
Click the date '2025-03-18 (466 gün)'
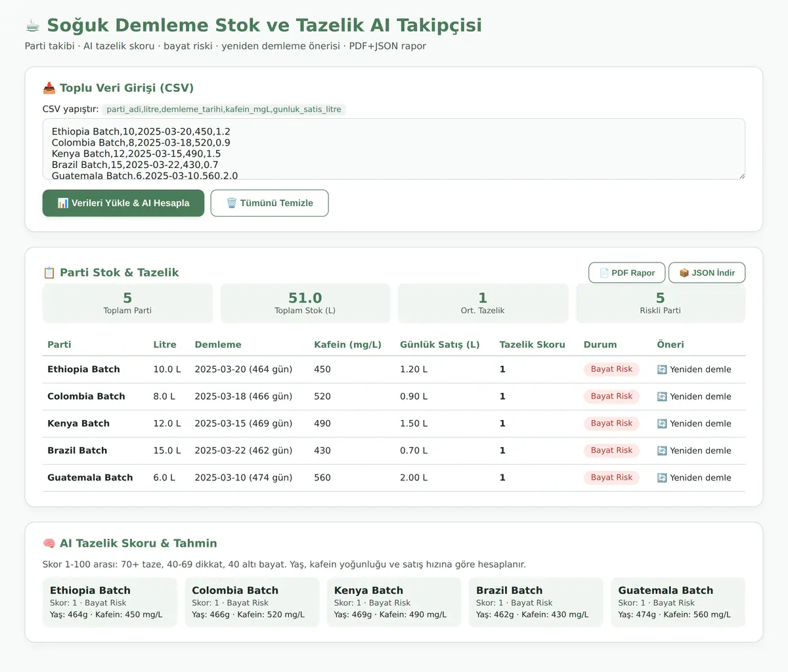244,396
